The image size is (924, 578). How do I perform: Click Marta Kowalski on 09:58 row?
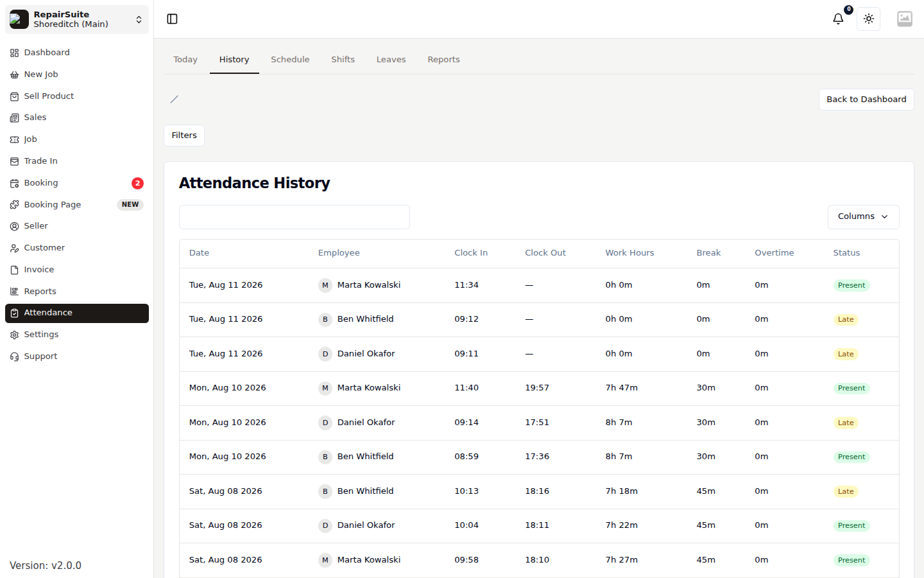tap(369, 560)
